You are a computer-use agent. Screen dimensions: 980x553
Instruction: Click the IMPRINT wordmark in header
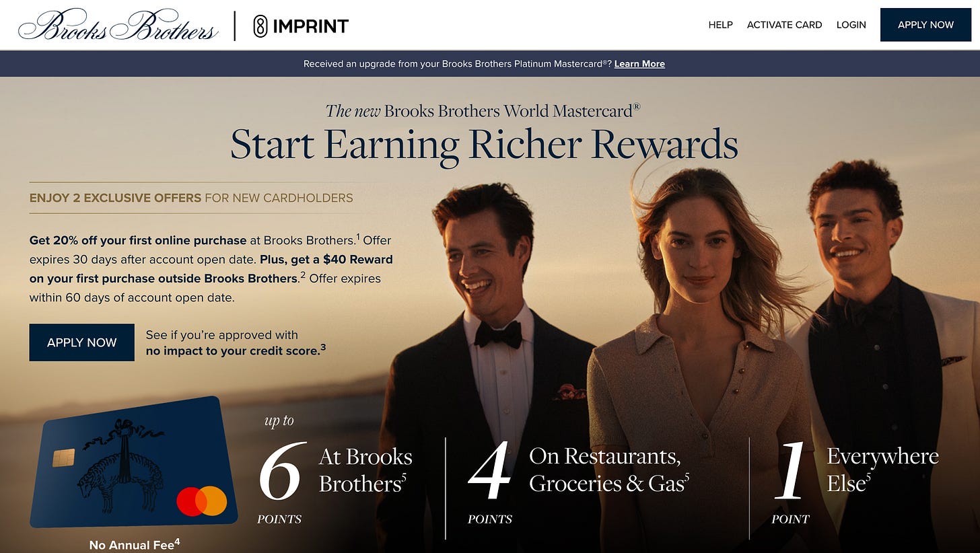(x=310, y=26)
